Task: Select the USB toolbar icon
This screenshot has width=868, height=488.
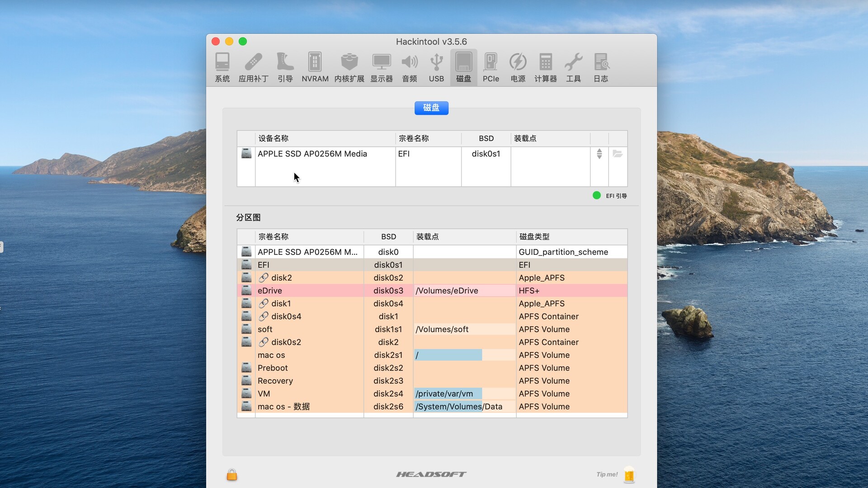Action: [436, 67]
